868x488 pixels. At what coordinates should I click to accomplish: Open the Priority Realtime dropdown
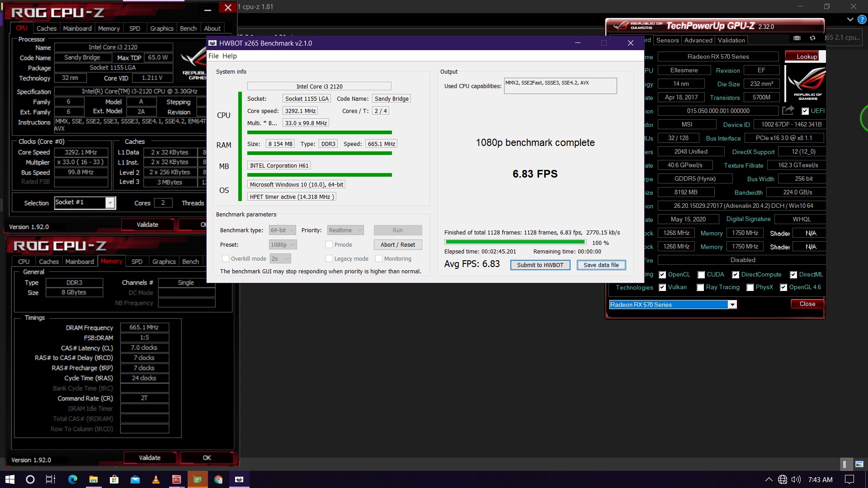(345, 230)
